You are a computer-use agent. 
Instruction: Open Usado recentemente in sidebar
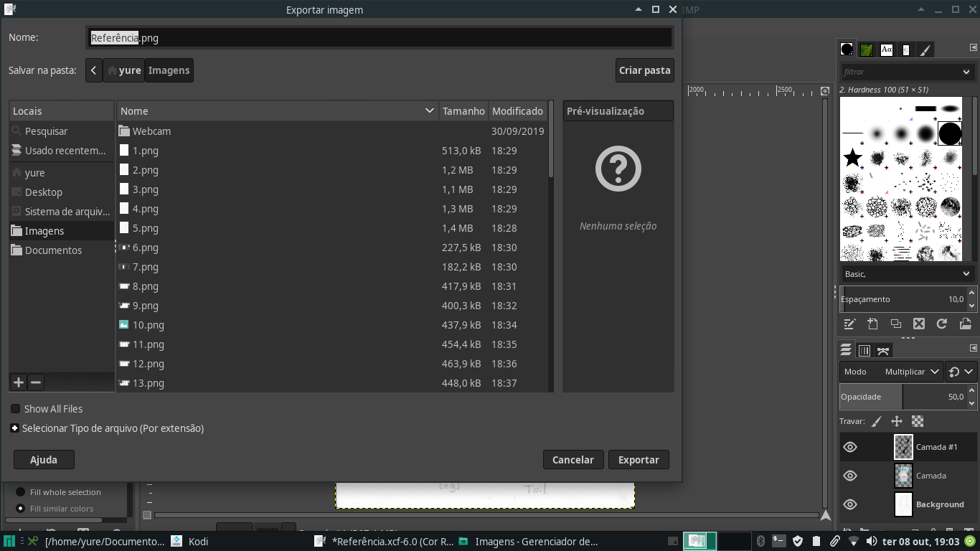click(x=62, y=151)
